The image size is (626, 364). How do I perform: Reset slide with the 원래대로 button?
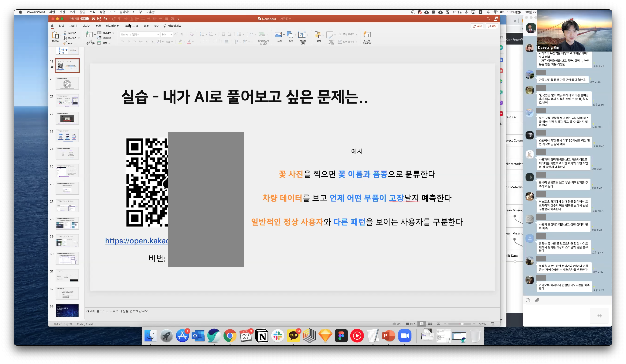pyautogui.click(x=105, y=38)
